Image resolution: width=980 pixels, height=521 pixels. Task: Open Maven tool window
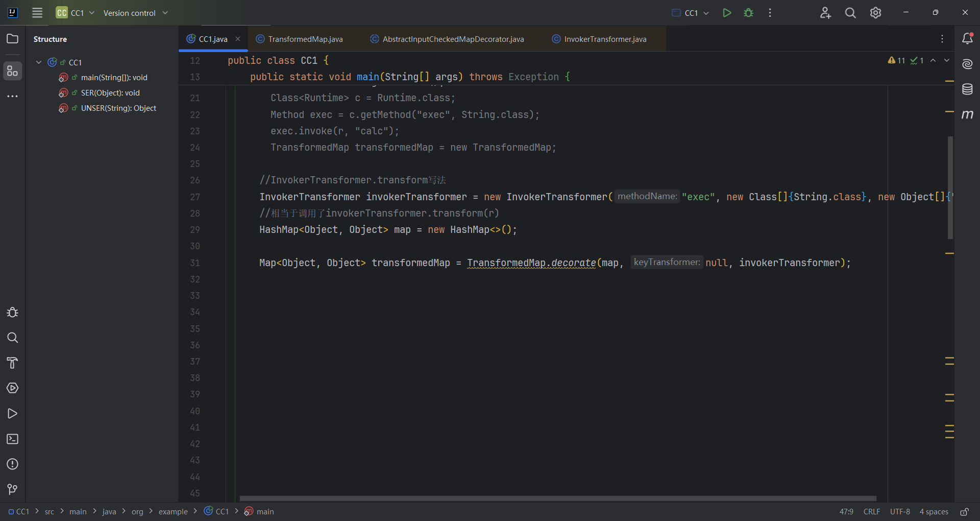[x=967, y=114]
